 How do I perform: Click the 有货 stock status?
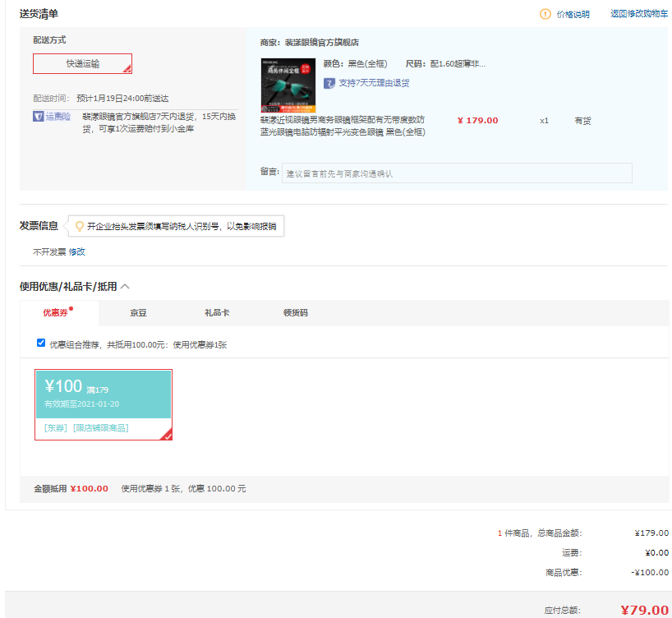pos(582,121)
